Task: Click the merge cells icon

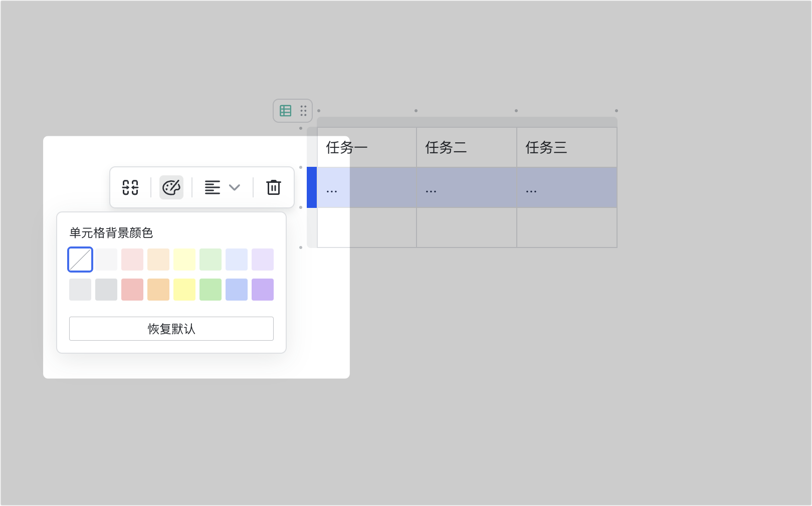Action: pyautogui.click(x=130, y=187)
